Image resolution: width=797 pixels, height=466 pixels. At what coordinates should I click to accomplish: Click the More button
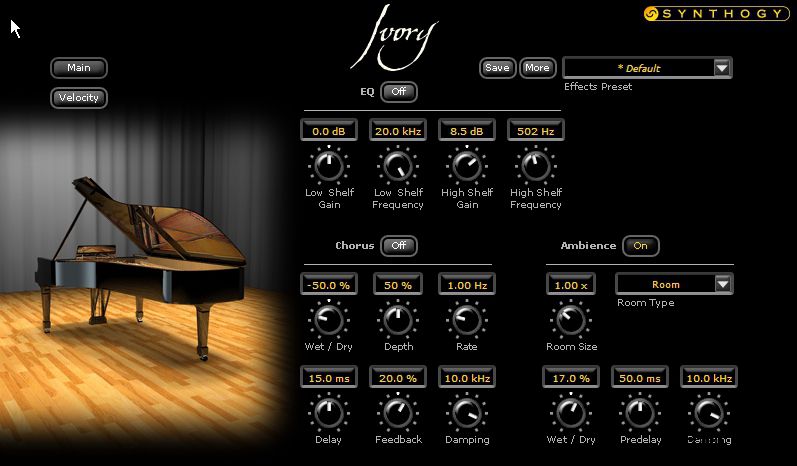[537, 68]
